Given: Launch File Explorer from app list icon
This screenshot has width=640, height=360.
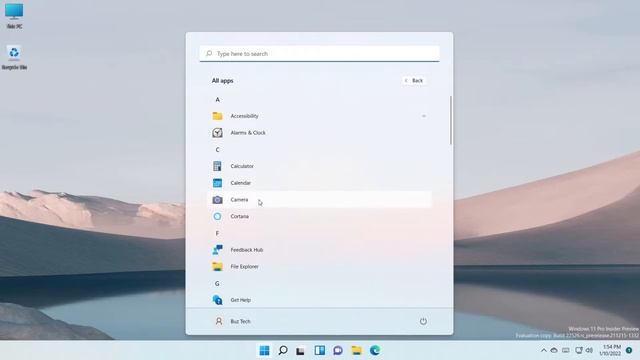Looking at the screenshot, I should point(217,267).
